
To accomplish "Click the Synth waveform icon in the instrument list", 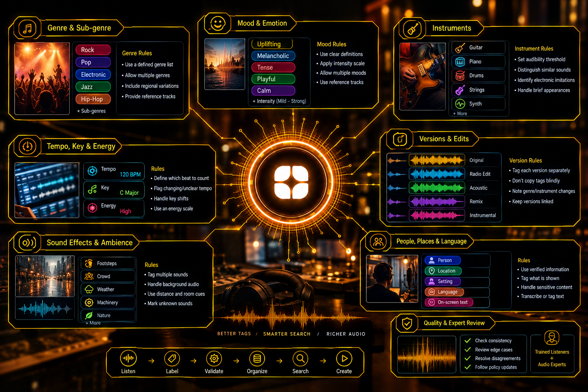I will pos(460,104).
